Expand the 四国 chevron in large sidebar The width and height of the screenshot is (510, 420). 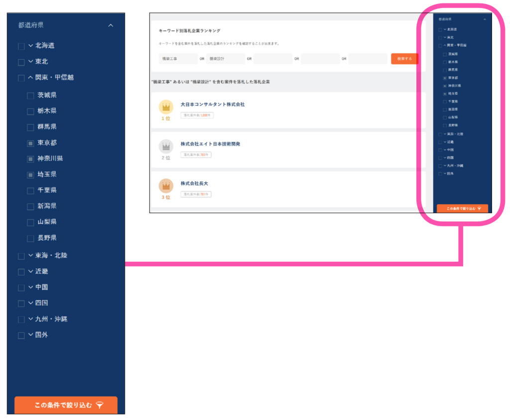[x=30, y=303]
